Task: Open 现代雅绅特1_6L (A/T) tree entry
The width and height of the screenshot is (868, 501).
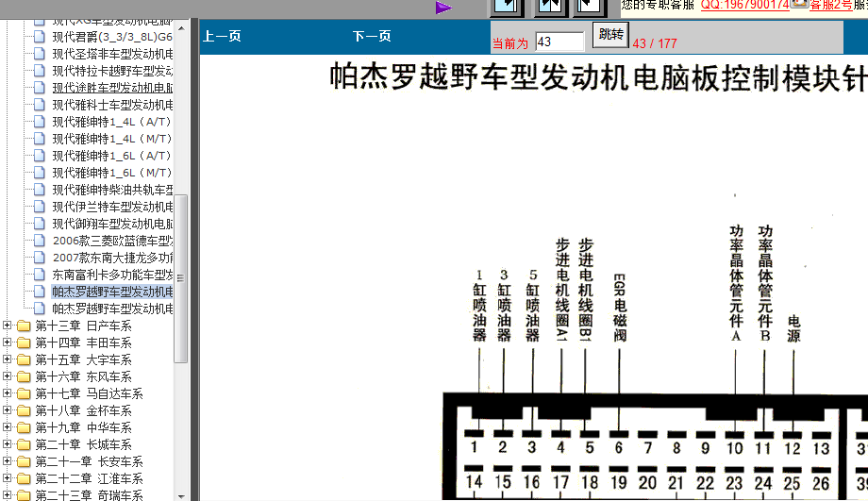Action: point(112,156)
